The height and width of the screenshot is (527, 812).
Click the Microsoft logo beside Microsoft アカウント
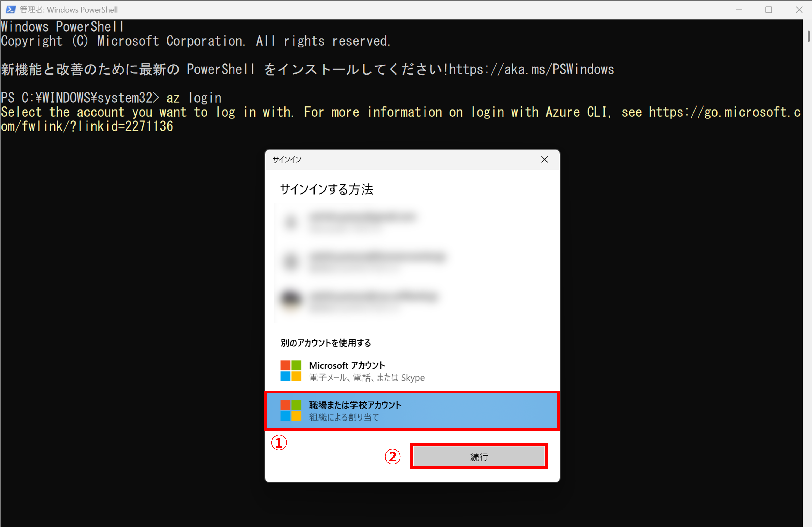(291, 371)
